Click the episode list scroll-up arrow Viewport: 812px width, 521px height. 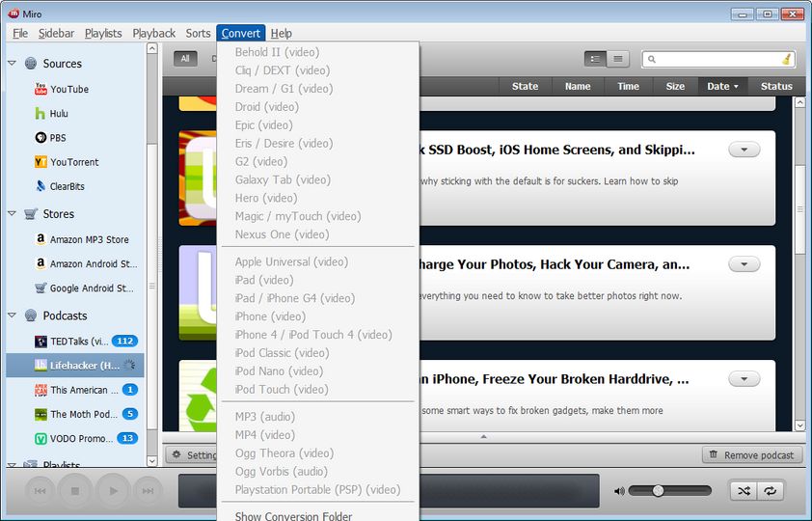(799, 102)
